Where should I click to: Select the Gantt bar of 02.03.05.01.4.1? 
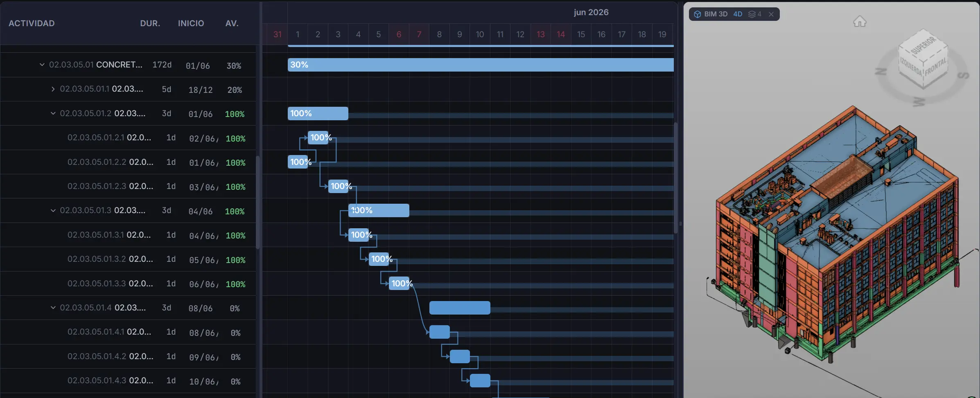pos(440,332)
